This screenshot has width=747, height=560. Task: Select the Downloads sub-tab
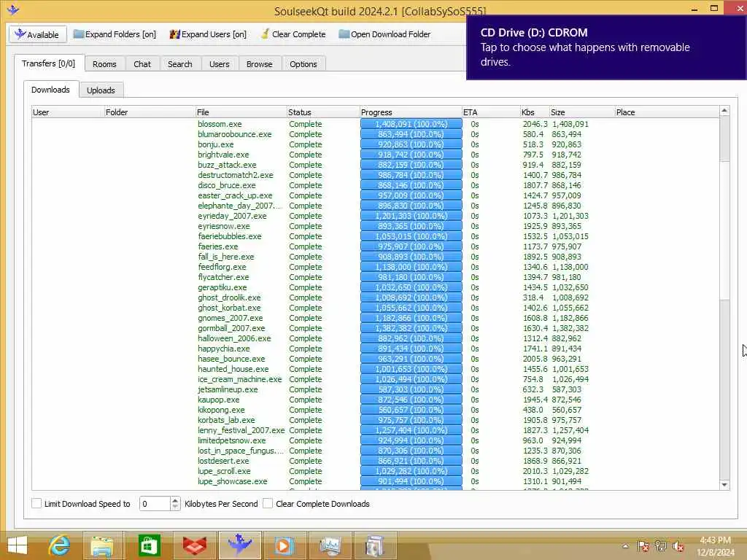[50, 90]
